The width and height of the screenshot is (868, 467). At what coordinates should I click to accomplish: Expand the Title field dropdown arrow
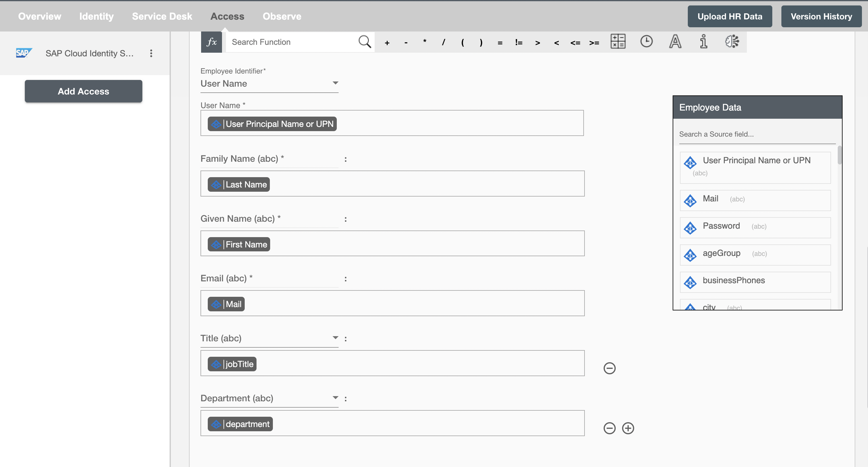tap(333, 338)
